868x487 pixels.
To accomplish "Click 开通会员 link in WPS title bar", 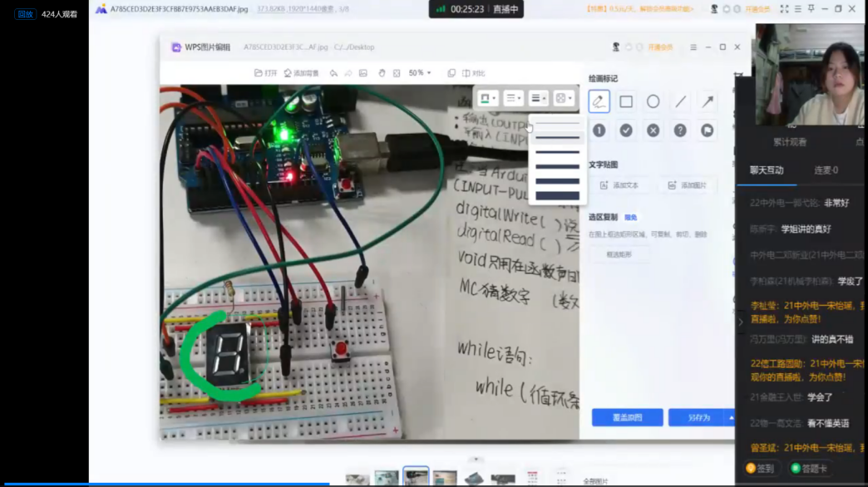I will click(x=660, y=47).
